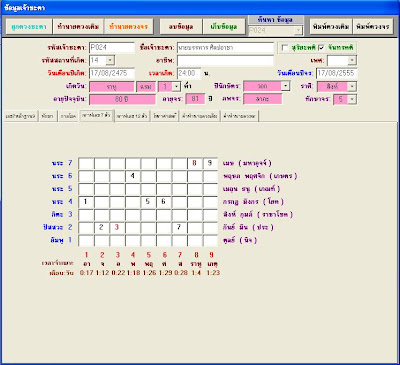The height and width of the screenshot is (365, 400).
Task: Click the month:day value 1:29
Action: click(x=165, y=273)
